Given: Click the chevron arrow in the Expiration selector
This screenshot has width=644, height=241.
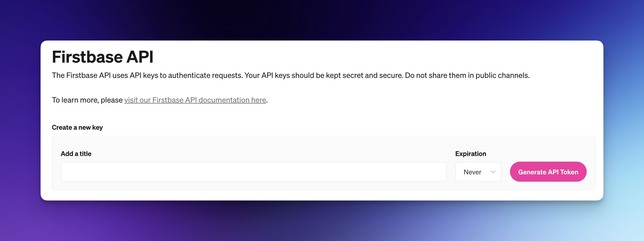Looking at the screenshot, I should pyautogui.click(x=493, y=172).
